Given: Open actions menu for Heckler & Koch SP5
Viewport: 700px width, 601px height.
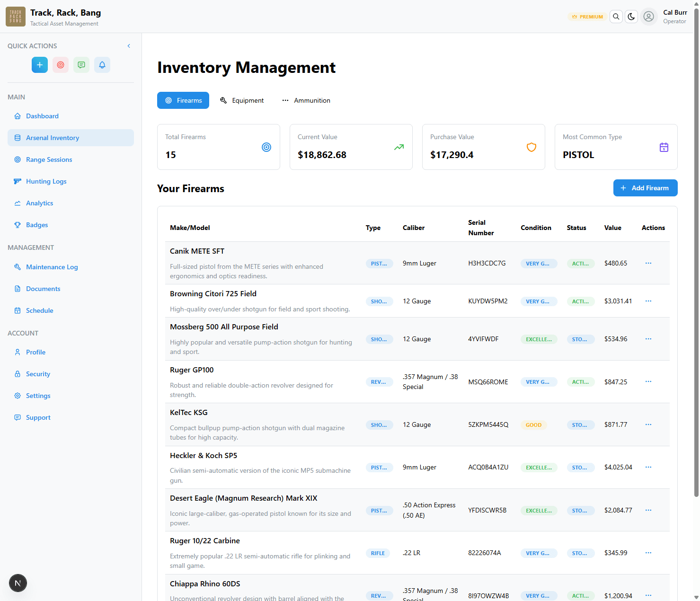Looking at the screenshot, I should [648, 467].
